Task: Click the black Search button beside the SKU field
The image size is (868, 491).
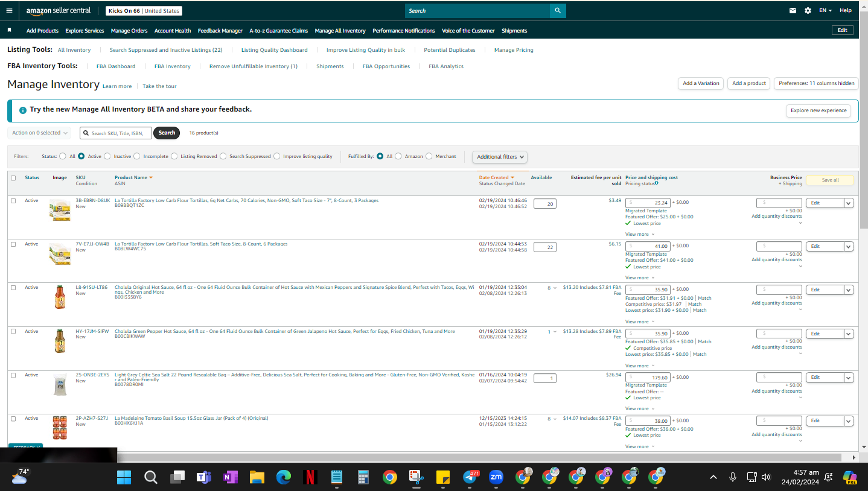Action: tap(167, 133)
